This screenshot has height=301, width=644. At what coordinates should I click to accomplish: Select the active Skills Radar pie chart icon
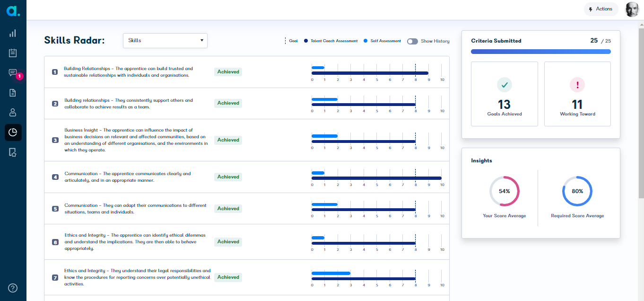[x=12, y=133]
